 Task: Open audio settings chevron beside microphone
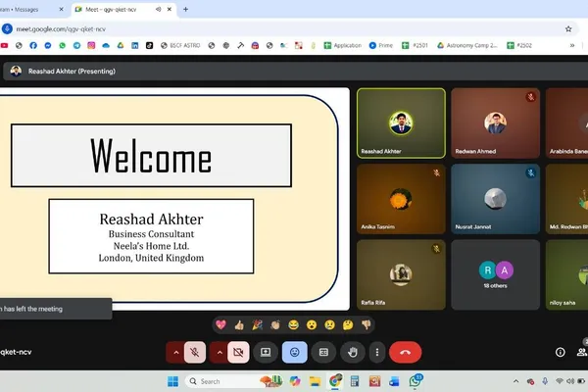175,352
